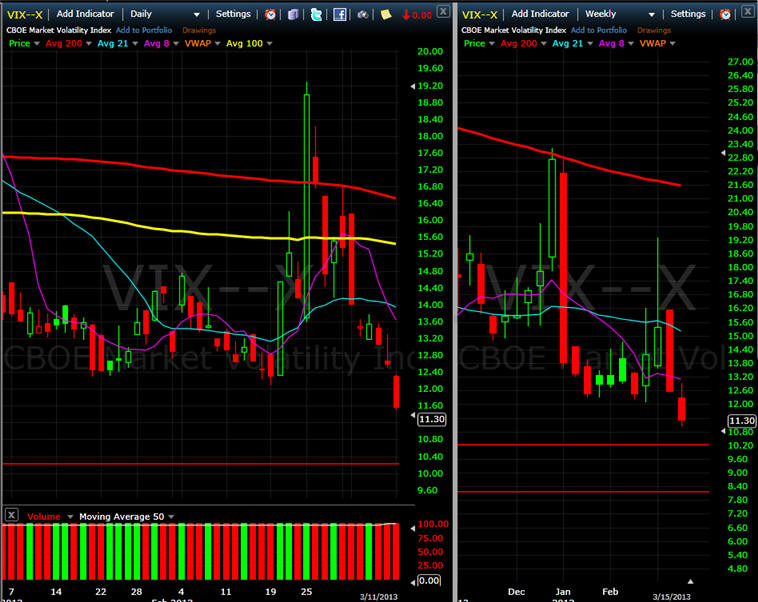Screen dimensions: 758x602
Task: Open Settings in the Weekly chart
Action: (x=688, y=14)
